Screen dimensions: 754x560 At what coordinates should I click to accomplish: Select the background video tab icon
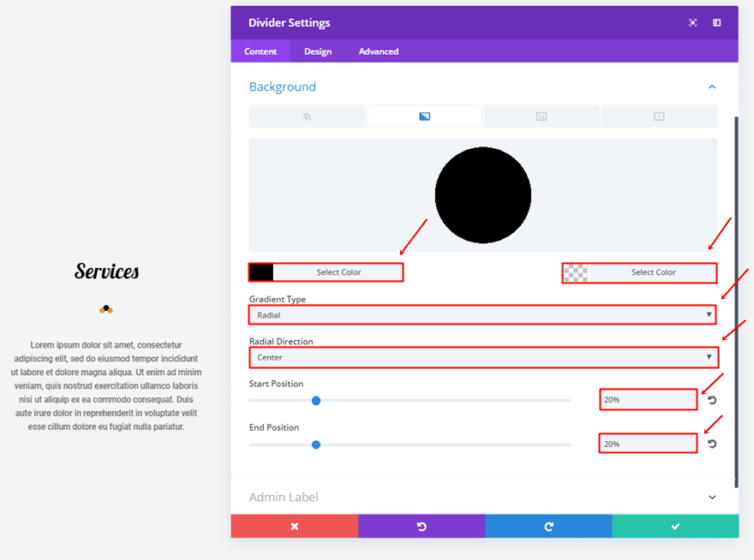(x=659, y=116)
